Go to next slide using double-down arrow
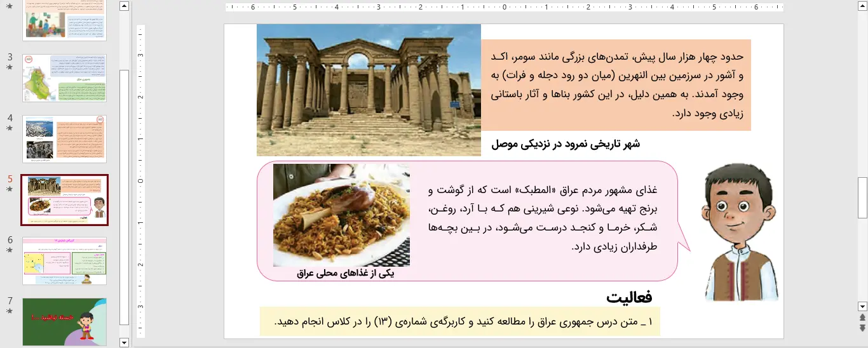Screen dimensions: 868x348 tap(862, 328)
